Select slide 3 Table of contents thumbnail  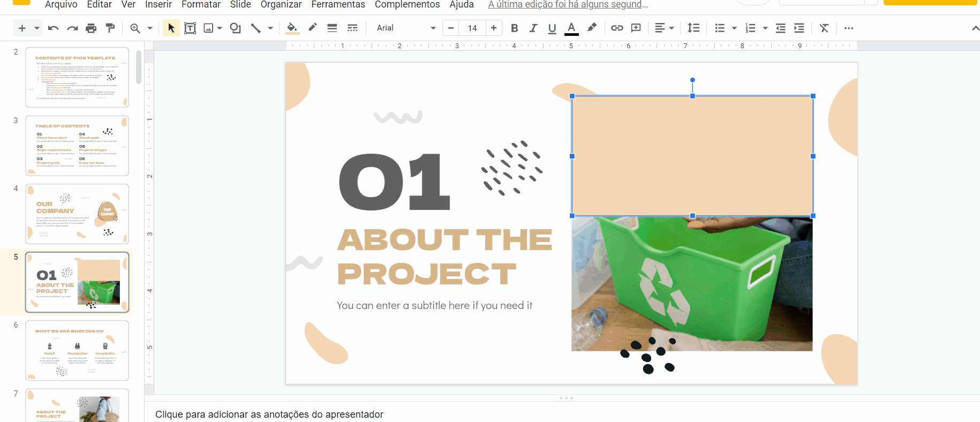click(x=77, y=146)
